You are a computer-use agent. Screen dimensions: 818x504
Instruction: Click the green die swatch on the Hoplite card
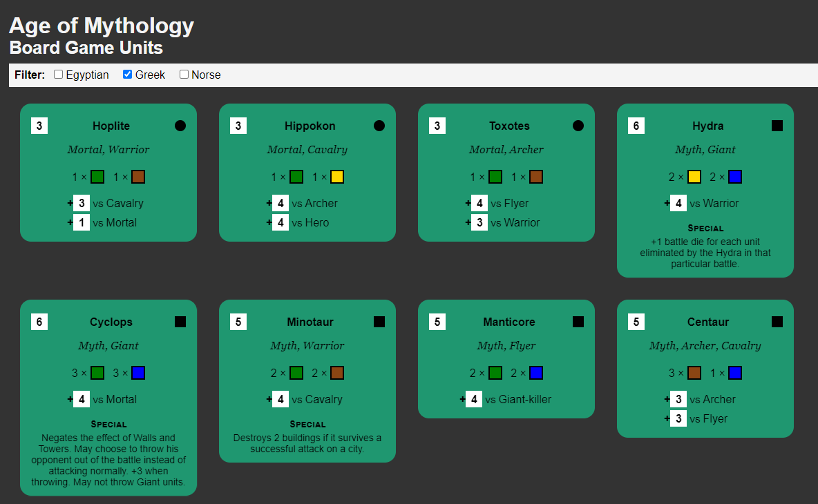click(97, 176)
